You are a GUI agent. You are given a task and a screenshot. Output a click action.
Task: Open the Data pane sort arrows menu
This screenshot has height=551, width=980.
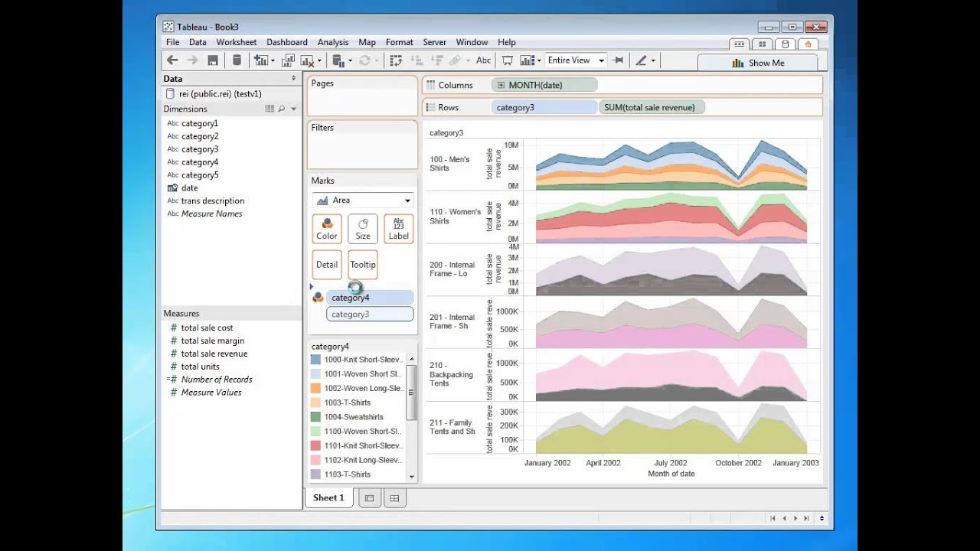tap(293, 78)
